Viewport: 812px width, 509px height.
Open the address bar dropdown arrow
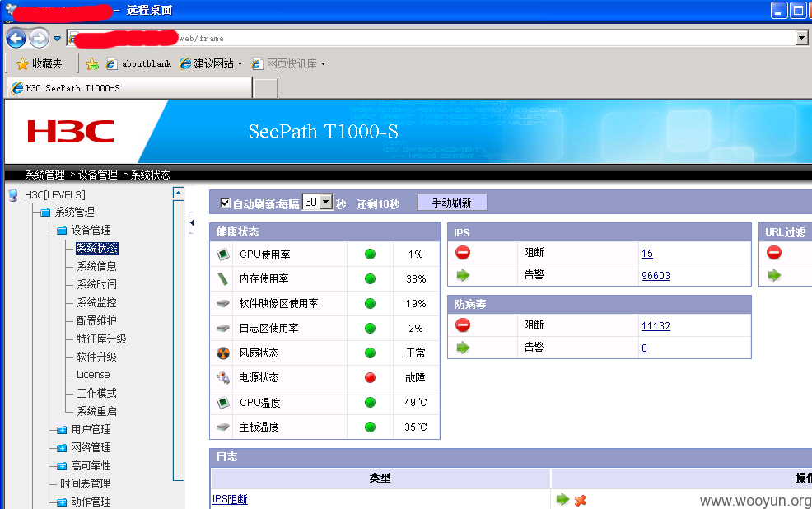801,38
